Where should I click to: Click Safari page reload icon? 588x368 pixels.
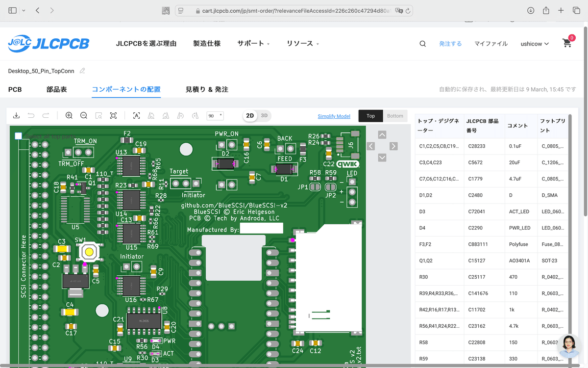(x=408, y=10)
